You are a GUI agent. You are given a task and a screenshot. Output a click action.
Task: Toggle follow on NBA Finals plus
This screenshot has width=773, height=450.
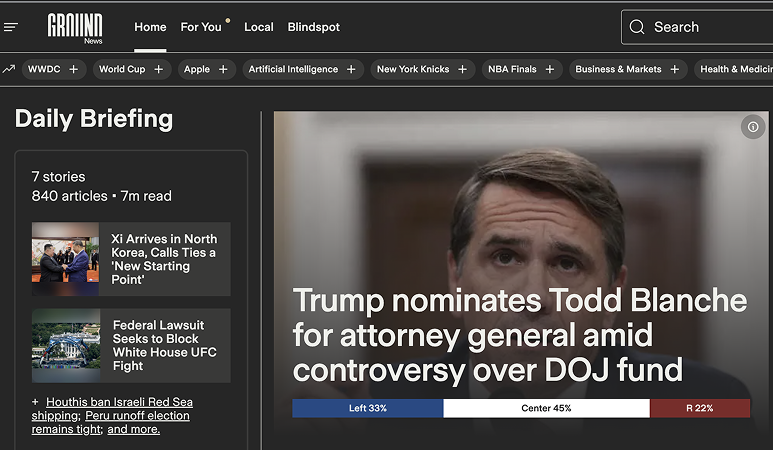(x=550, y=69)
